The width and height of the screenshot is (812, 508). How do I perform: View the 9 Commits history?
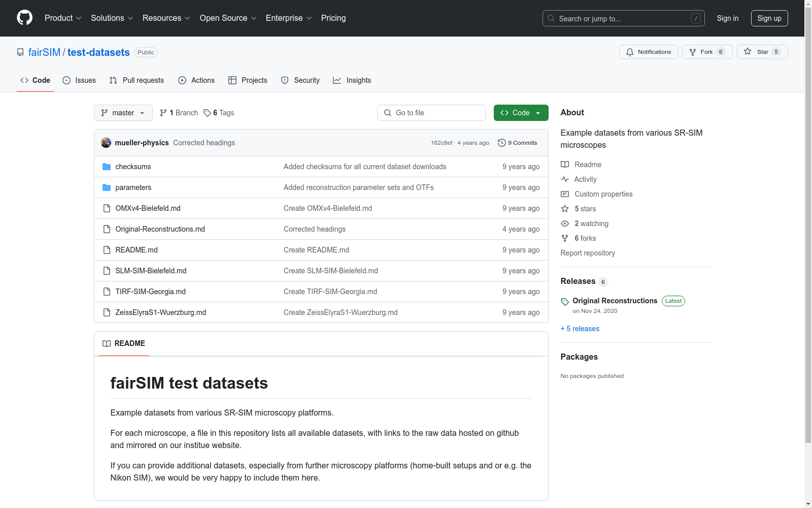point(518,143)
